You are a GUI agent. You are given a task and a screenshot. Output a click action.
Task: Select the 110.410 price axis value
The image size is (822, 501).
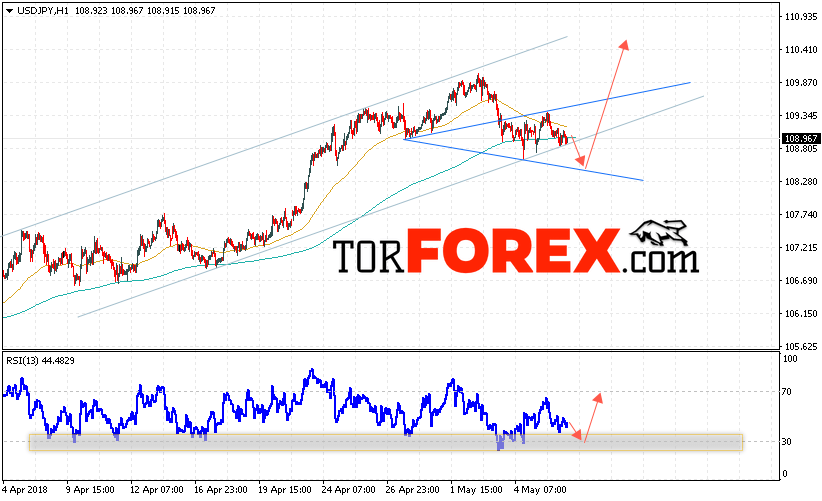[801, 50]
